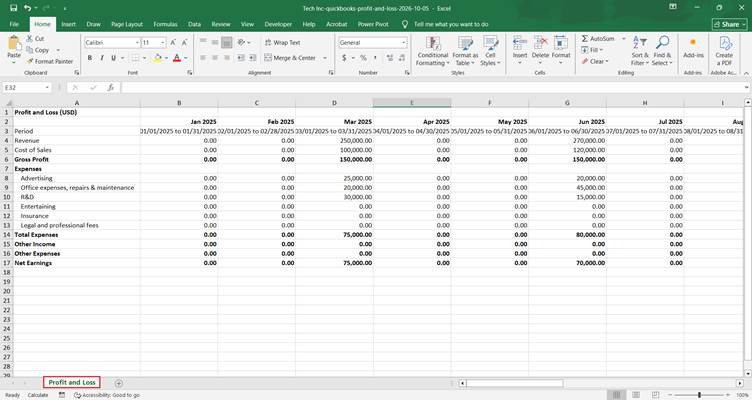Apply the Accounting dollar number format
Image resolution: width=752 pixels, height=400 pixels.
coord(344,58)
